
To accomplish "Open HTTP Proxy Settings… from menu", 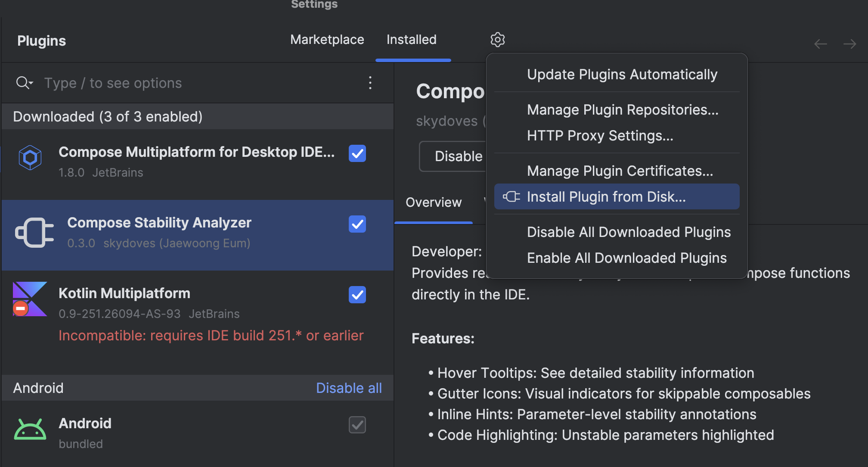I will pos(600,136).
